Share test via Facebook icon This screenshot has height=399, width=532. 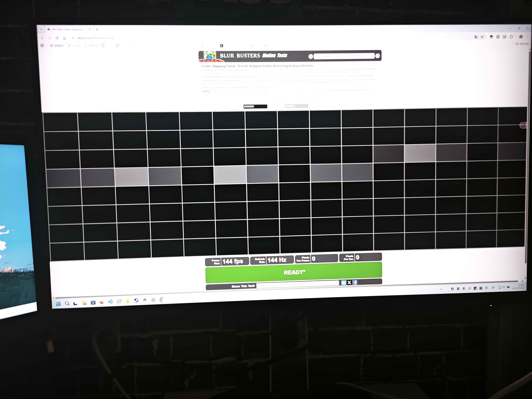pos(355,282)
